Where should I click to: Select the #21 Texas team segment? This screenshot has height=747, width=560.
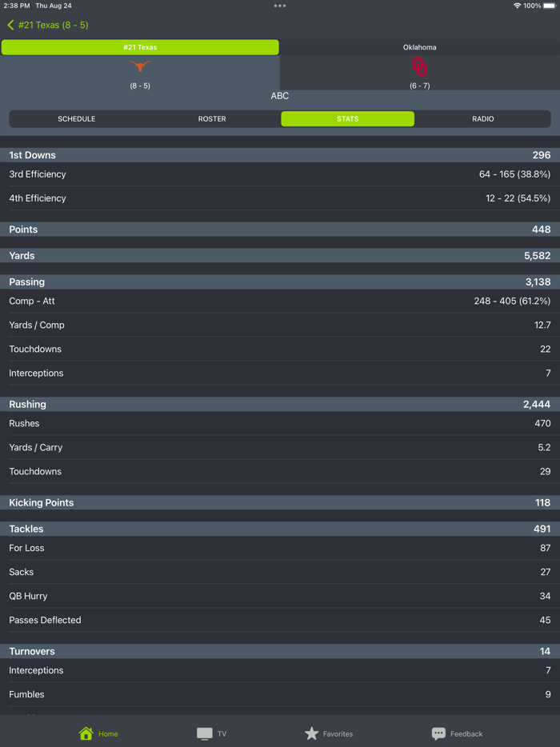[x=140, y=47]
